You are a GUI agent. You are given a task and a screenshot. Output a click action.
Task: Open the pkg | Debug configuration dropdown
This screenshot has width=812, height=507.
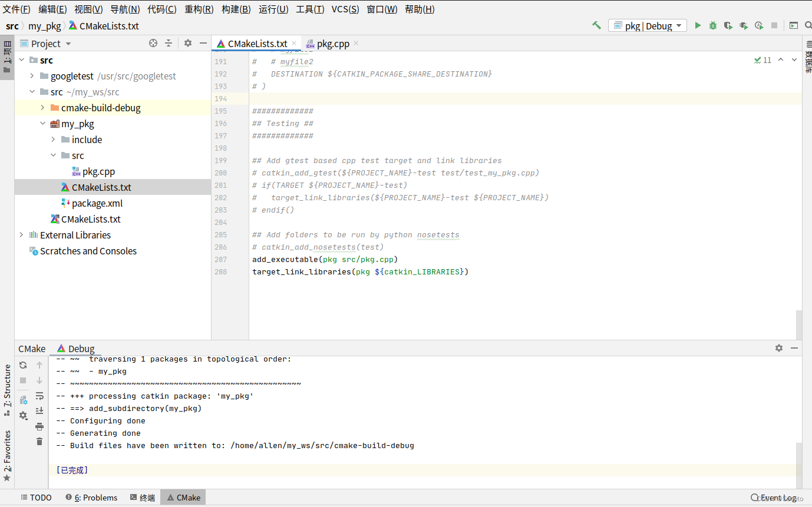pyautogui.click(x=648, y=25)
